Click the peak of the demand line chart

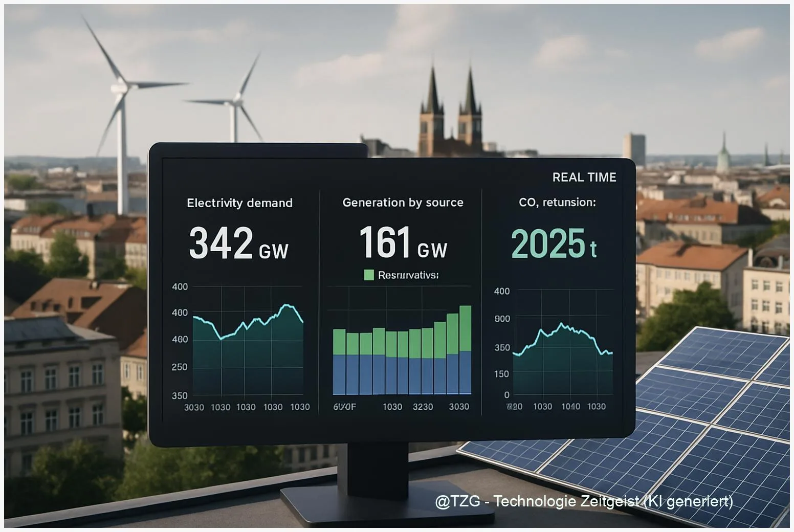coord(288,305)
